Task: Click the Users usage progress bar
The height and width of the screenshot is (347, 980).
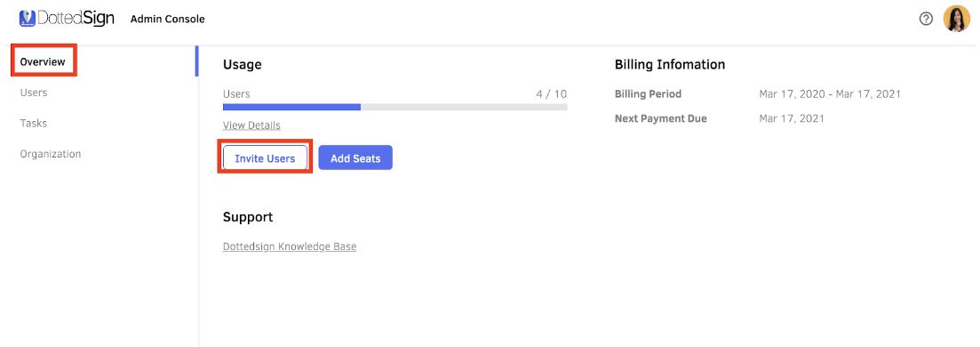Action: [395, 107]
